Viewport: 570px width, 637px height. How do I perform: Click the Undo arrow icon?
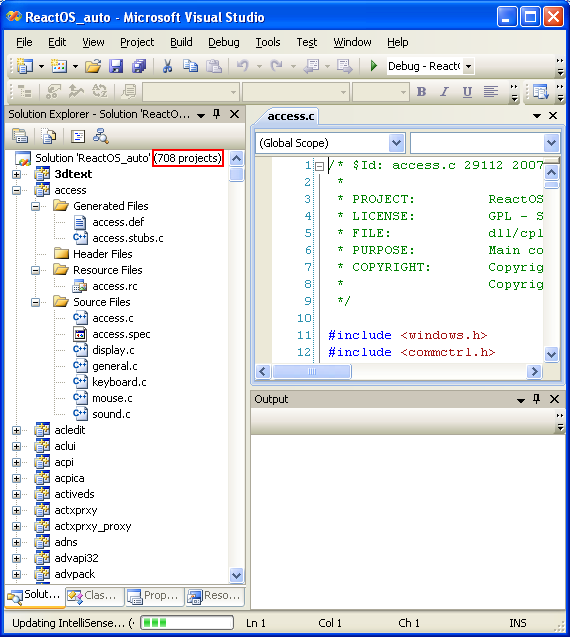click(x=243, y=66)
